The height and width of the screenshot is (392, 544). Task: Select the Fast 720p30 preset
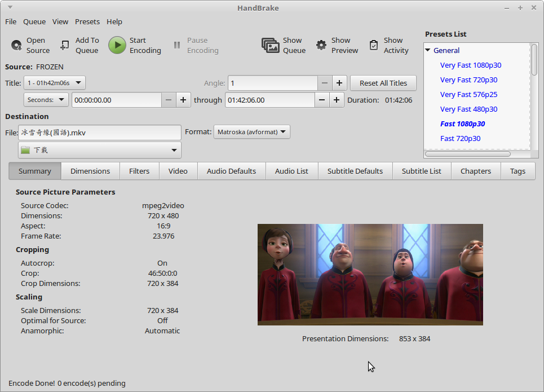pyautogui.click(x=461, y=139)
